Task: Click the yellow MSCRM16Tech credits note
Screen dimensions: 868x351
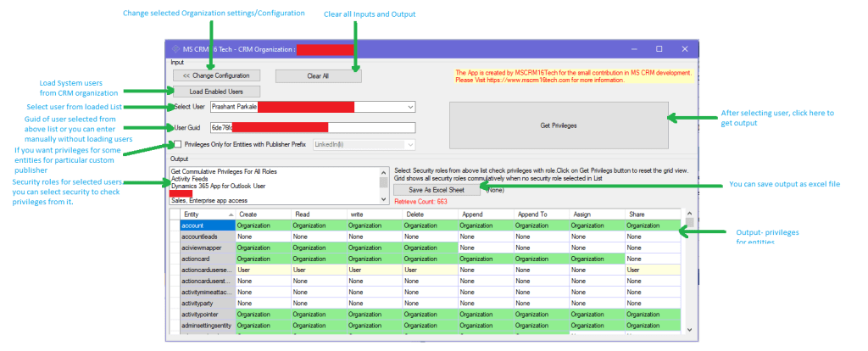Action: click(573, 75)
